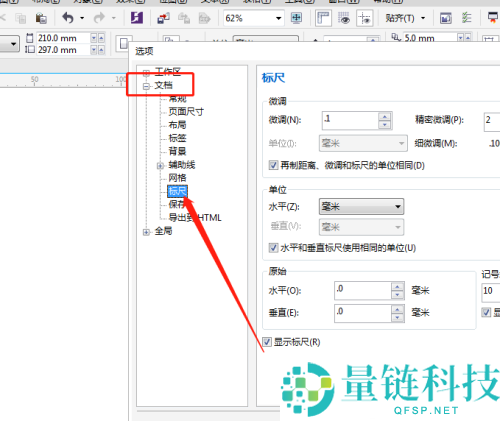Click the Redo arrow icon
Viewport: 500px width, 421px height.
pyautogui.click(x=99, y=18)
